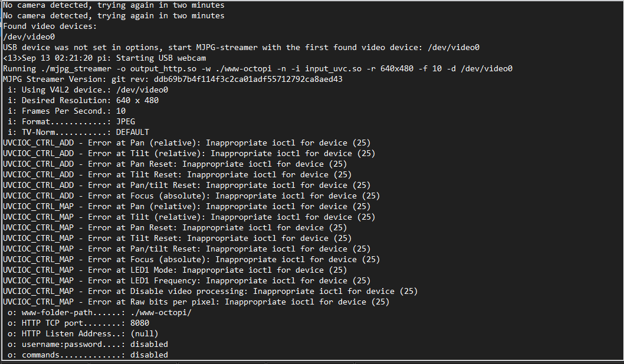
Task: Click the /dev/video0 line under Found video devices
Action: (29, 37)
